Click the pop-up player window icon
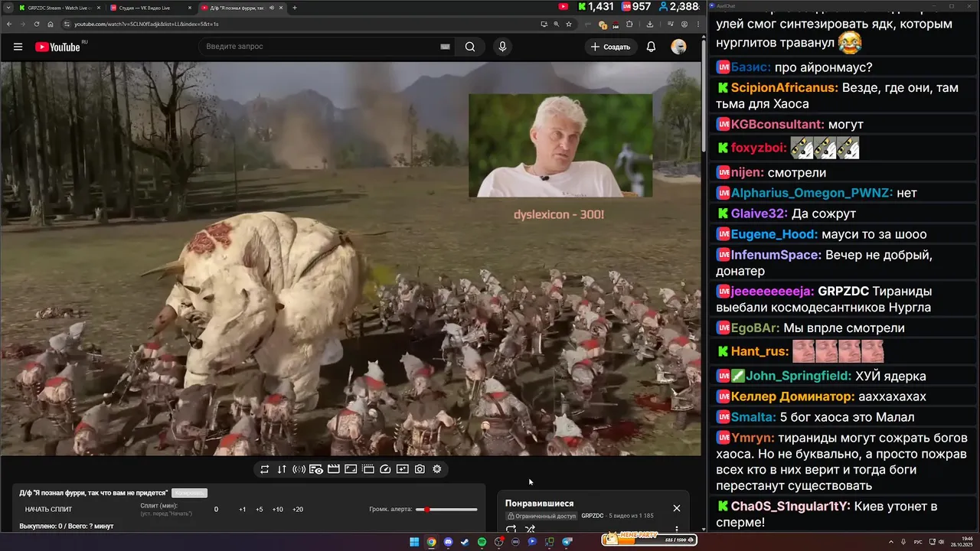This screenshot has width=980, height=551. point(368,469)
